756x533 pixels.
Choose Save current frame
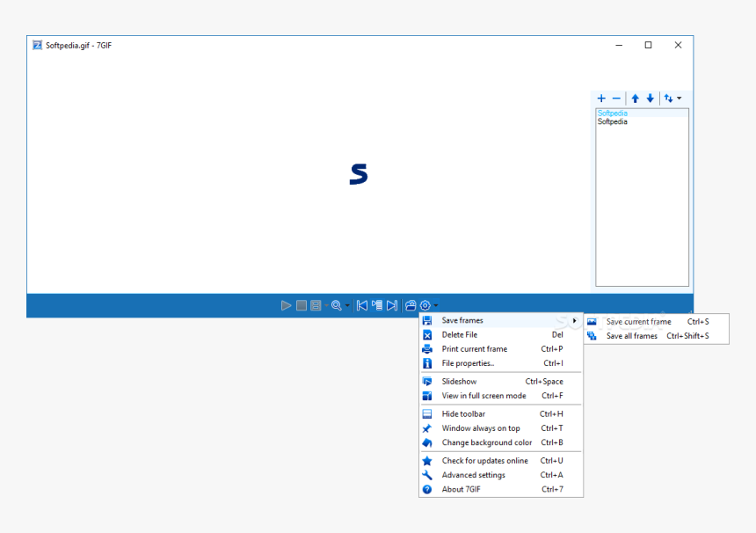[656, 322]
